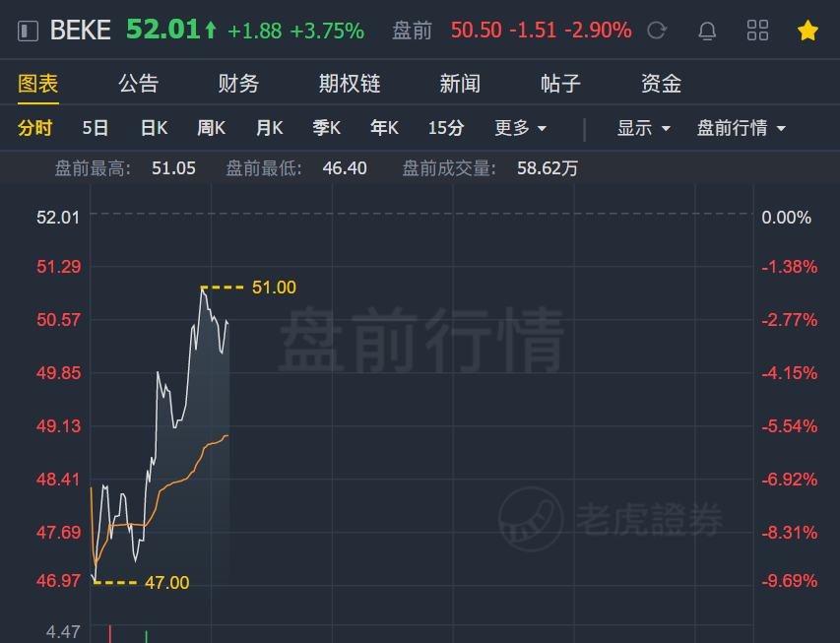This screenshot has height=643, width=840.
Task: Choose the 15分 chart interval
Action: 446,128
